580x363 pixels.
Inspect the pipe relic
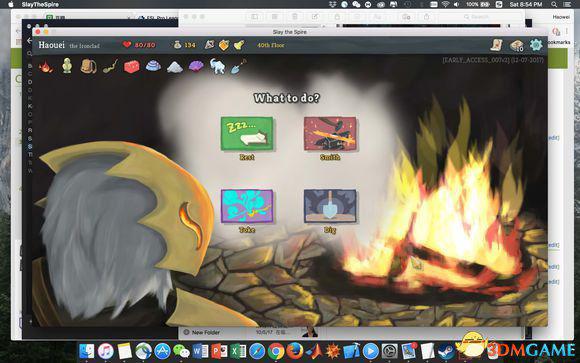pyautogui.click(x=110, y=67)
